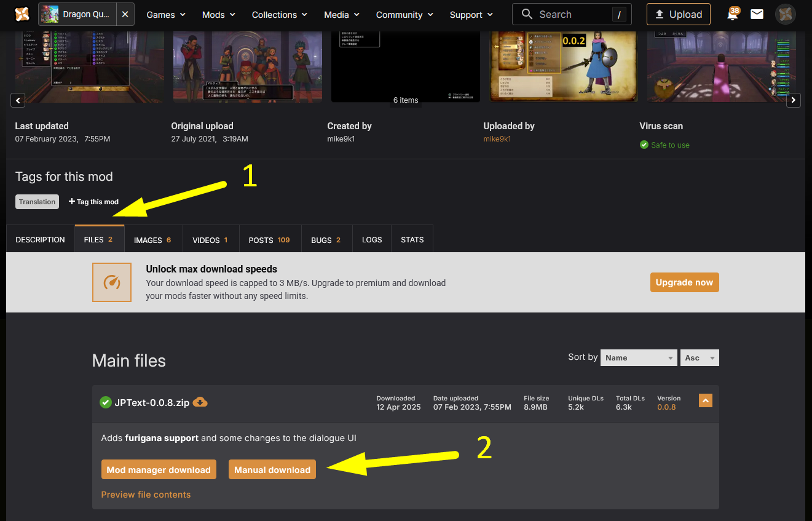The width and height of the screenshot is (812, 521).
Task: Switch to the Posts tab
Action: [x=270, y=240]
